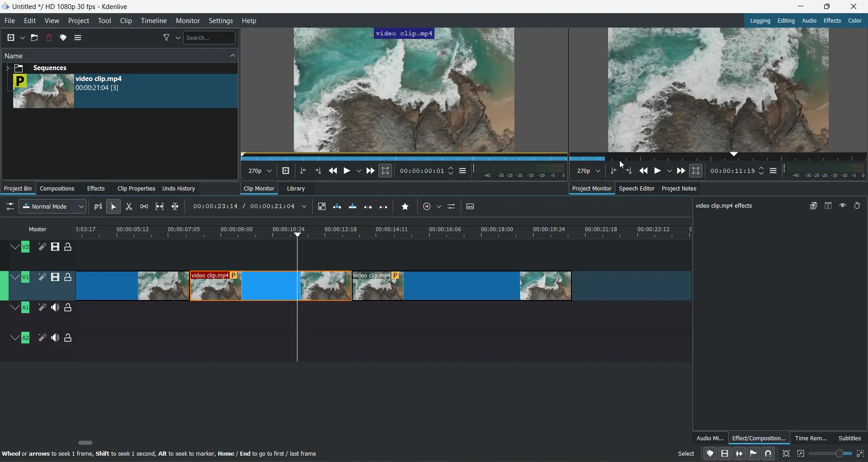Adjust the timeline zoom slider
This screenshot has height=462, width=868.
[x=831, y=454]
